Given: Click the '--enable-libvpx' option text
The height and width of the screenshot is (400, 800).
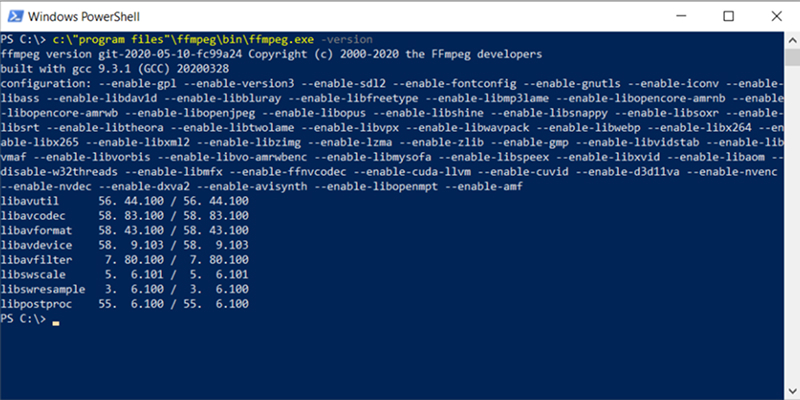Looking at the screenshot, I should (349, 128).
